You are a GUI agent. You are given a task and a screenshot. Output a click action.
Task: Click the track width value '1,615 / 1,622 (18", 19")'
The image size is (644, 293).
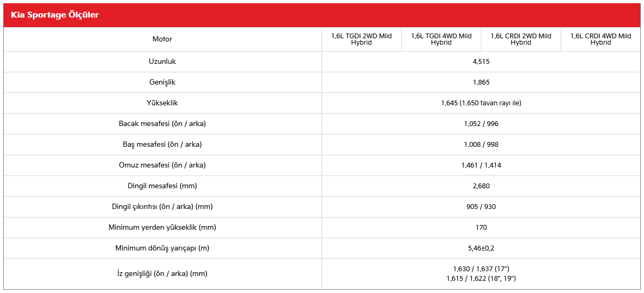pyautogui.click(x=481, y=279)
